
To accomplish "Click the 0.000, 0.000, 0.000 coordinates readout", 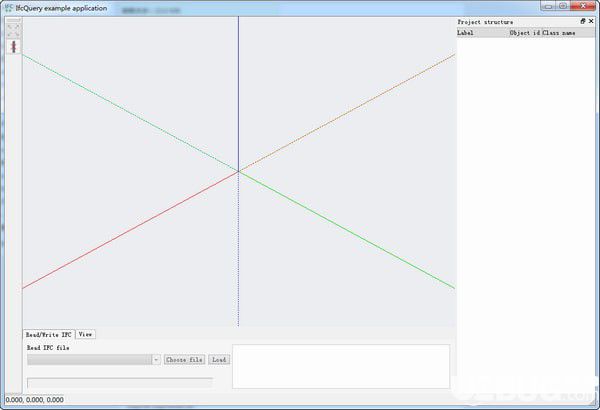I will coord(34,400).
